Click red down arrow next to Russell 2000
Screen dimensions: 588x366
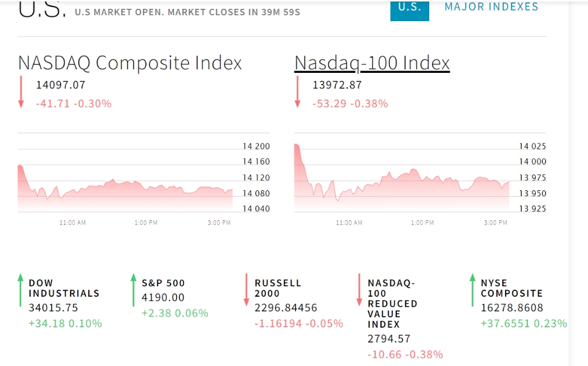click(246, 290)
